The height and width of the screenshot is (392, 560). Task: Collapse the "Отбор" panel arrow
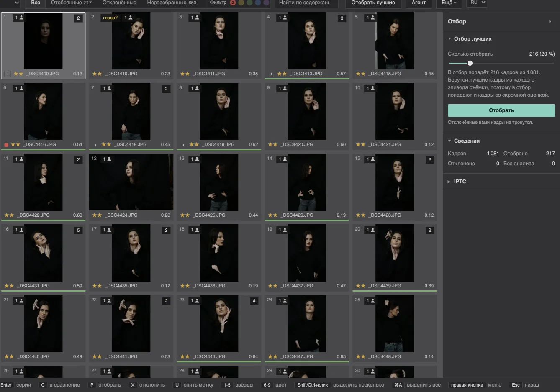pyautogui.click(x=550, y=21)
